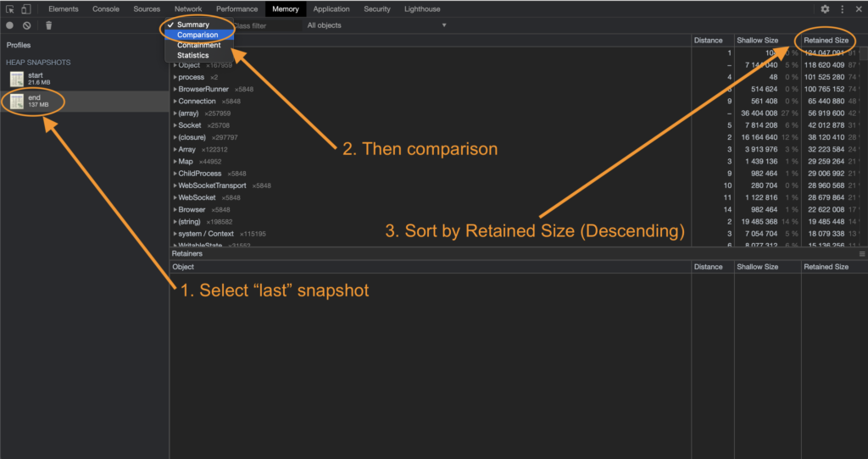
Task: Click the record heap snapshot circle button
Action: [x=9, y=25]
